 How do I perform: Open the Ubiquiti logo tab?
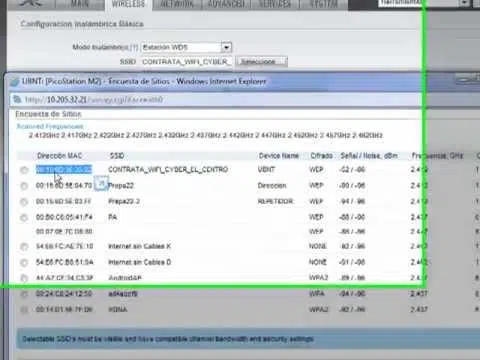[x=31, y=4]
